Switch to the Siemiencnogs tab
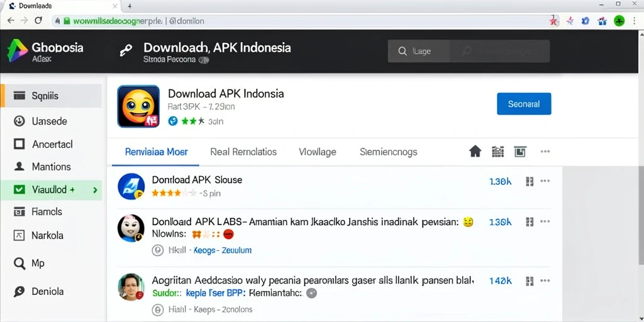The image size is (644, 322). tap(389, 152)
